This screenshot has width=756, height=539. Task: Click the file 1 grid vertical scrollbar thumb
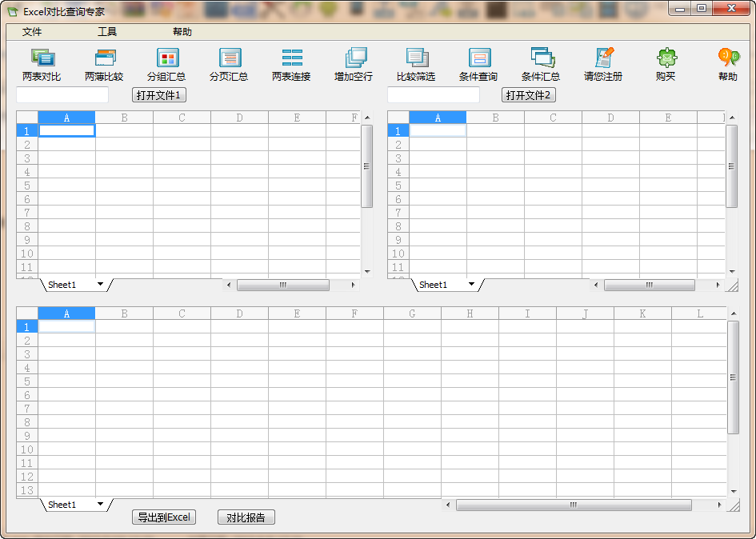click(367, 166)
